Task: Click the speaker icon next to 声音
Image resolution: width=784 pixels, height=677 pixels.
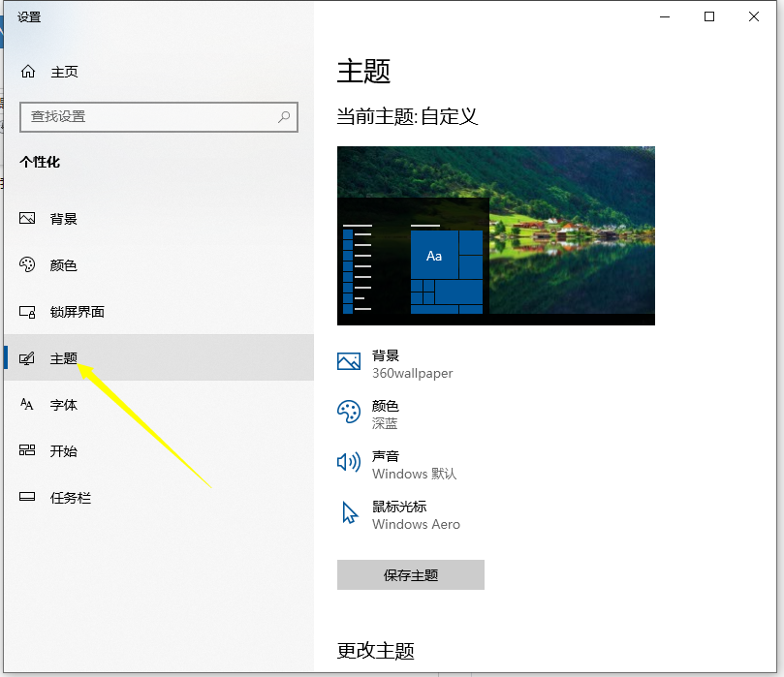Action: click(348, 462)
